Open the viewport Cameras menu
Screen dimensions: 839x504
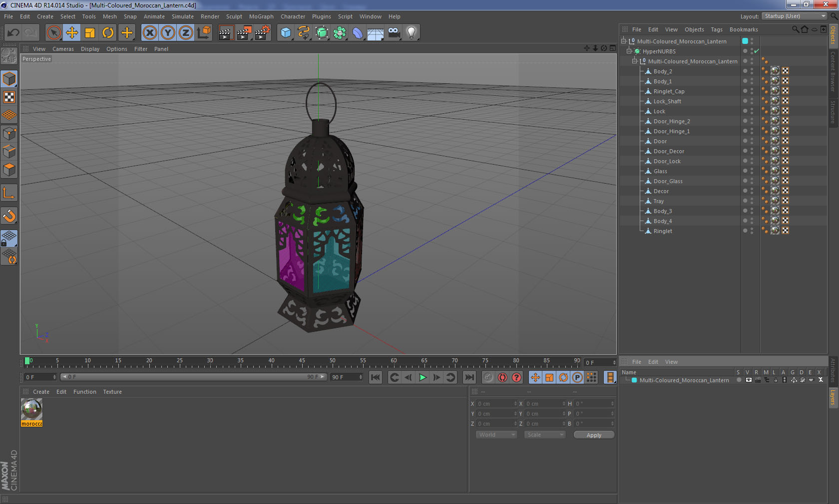[63, 49]
